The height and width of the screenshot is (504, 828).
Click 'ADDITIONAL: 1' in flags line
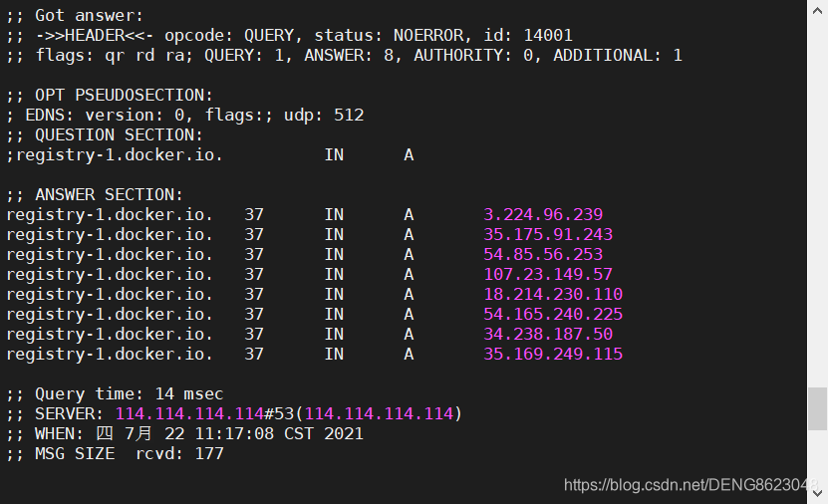(x=618, y=56)
